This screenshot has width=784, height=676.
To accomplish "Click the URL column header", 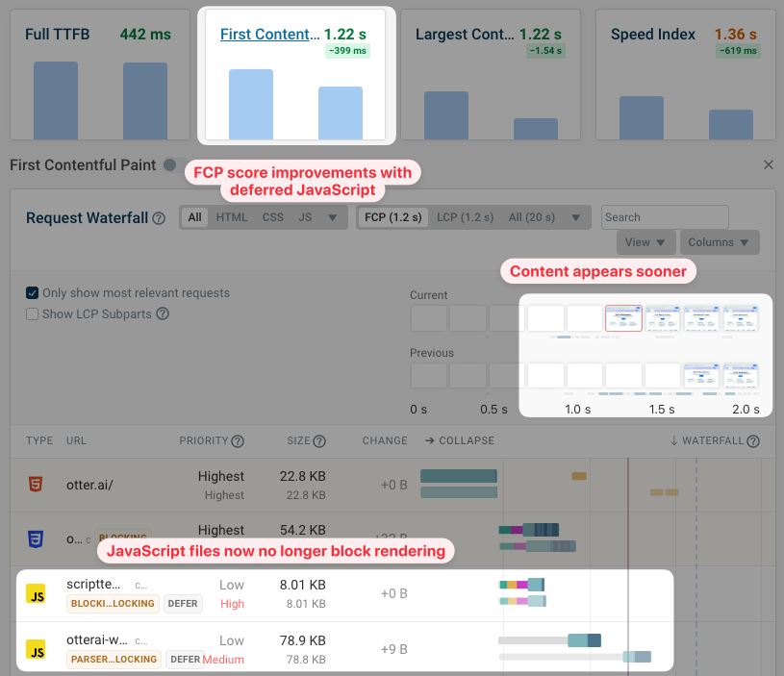I will point(76,440).
